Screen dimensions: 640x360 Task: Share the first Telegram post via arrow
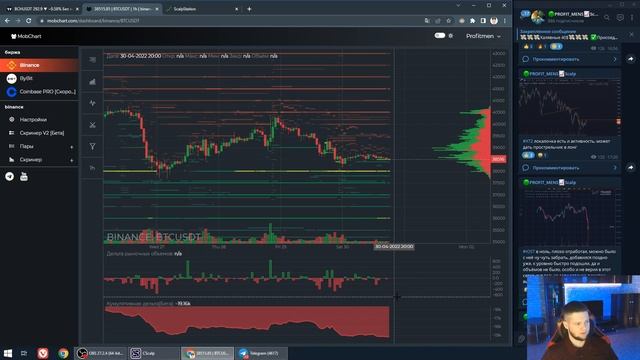click(x=631, y=59)
